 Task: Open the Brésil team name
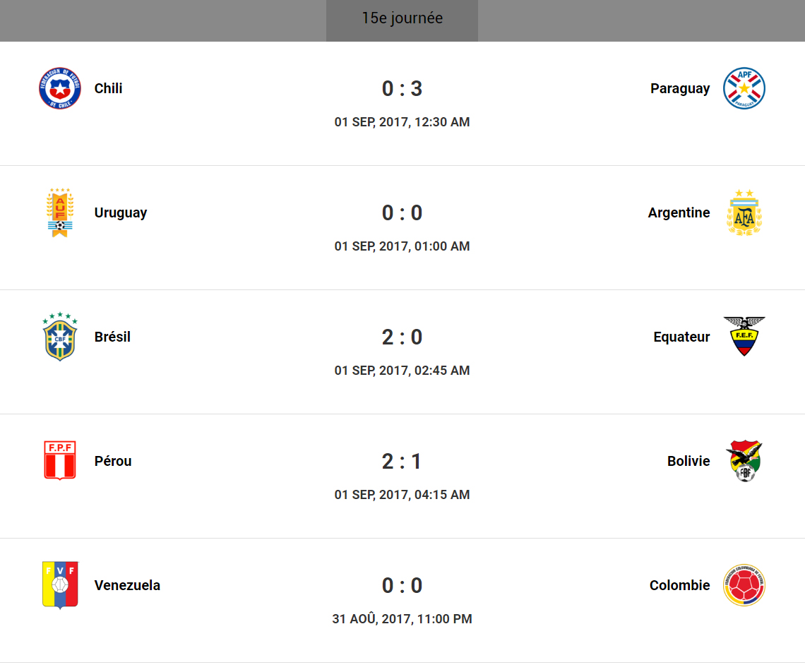112,337
